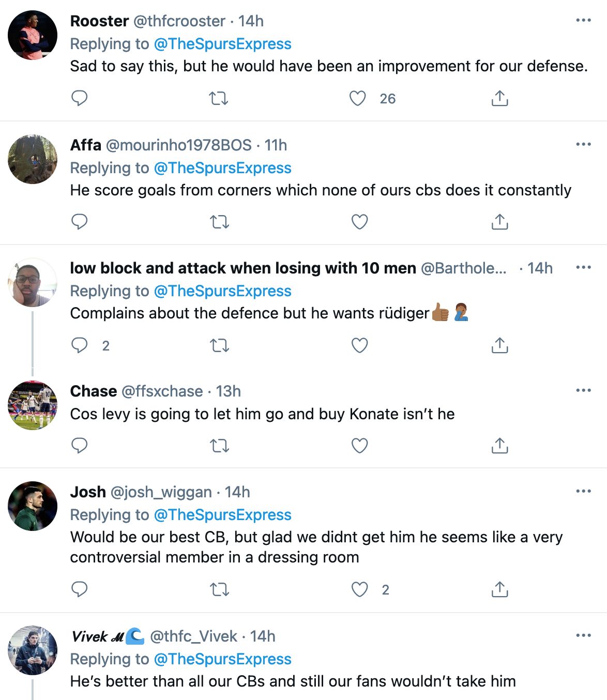The width and height of the screenshot is (607, 700).
Task: Open @TheSpursExpress link in Rooster's reply
Action: point(222,44)
